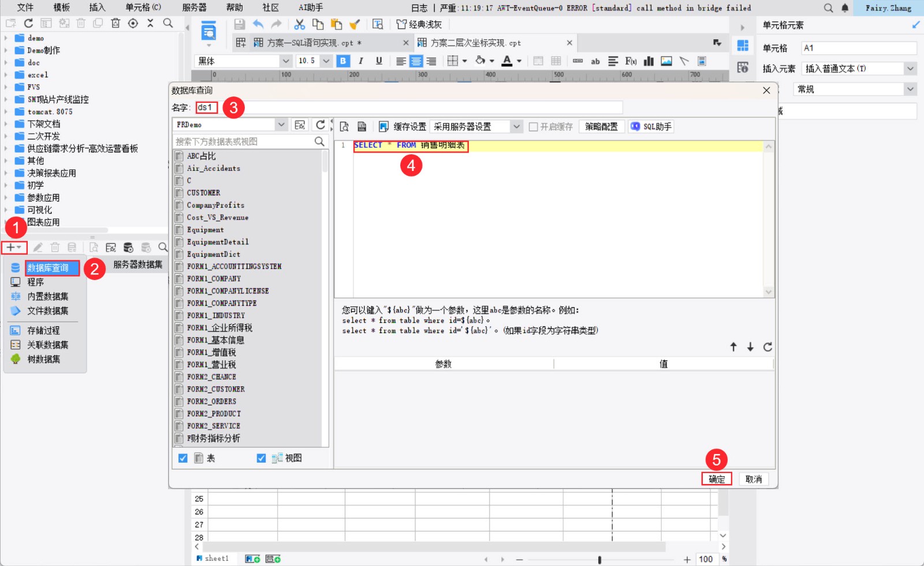Select the FORM2_ORDERS table in list
This screenshot has width=924, height=566.
[211, 401]
